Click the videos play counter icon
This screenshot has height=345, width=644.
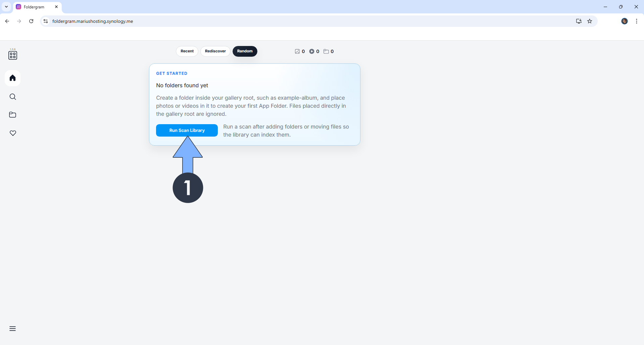[312, 51]
